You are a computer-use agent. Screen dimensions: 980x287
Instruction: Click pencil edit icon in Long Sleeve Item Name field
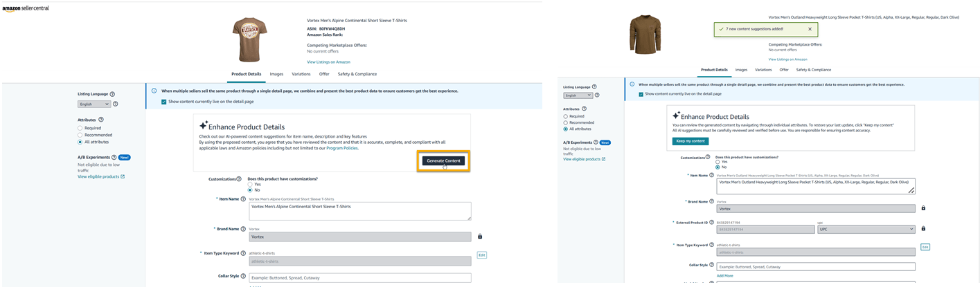911,190
